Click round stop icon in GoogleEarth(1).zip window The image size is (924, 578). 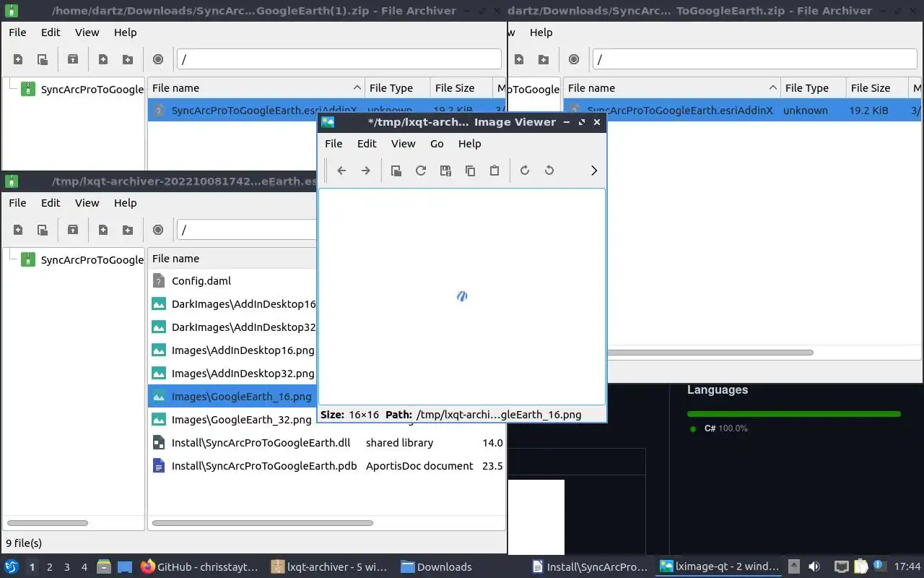(x=158, y=59)
